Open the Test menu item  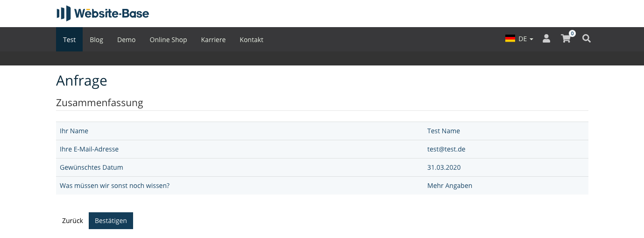[x=69, y=39]
